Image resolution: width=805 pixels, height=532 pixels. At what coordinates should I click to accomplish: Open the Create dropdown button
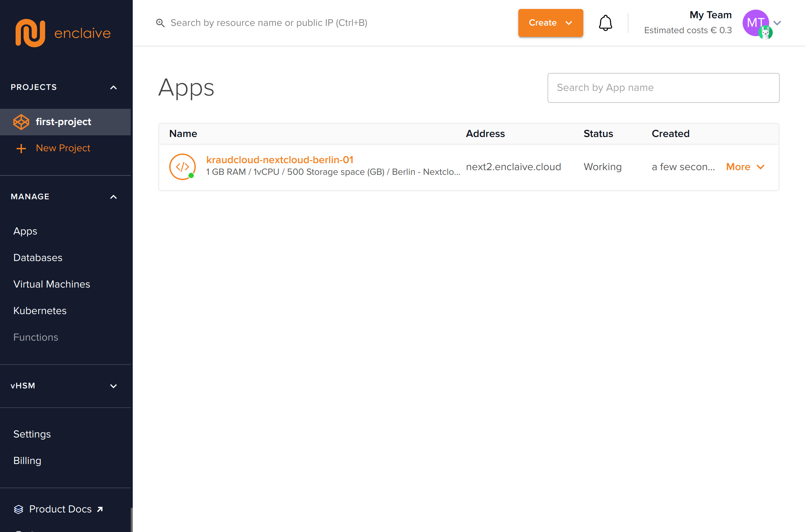tap(550, 23)
